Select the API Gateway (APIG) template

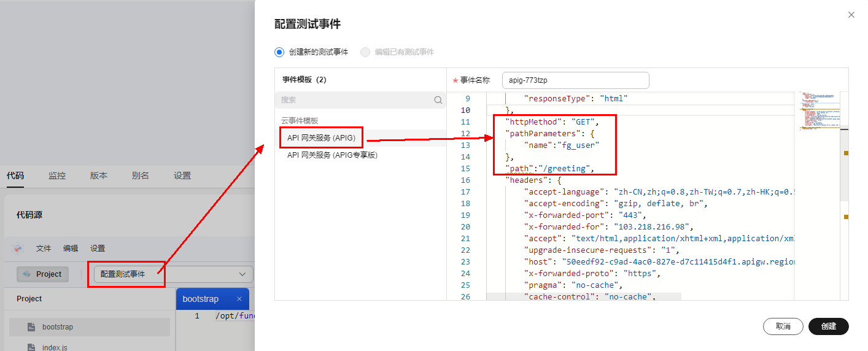point(321,138)
